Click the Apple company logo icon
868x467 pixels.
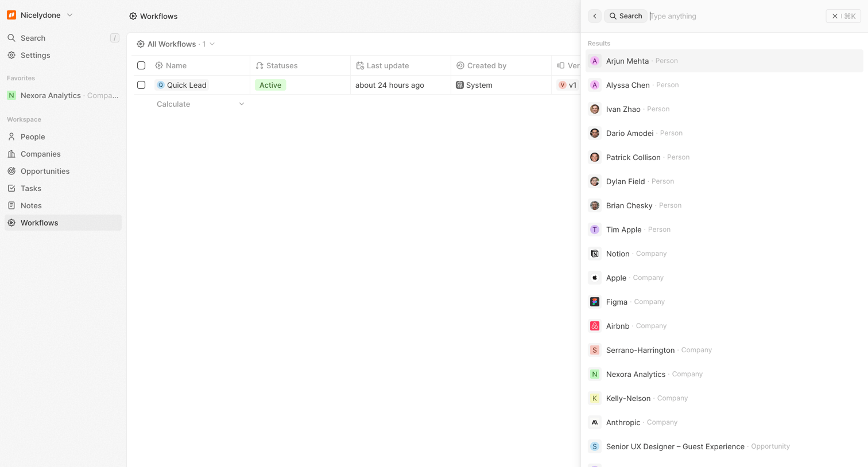click(x=595, y=278)
